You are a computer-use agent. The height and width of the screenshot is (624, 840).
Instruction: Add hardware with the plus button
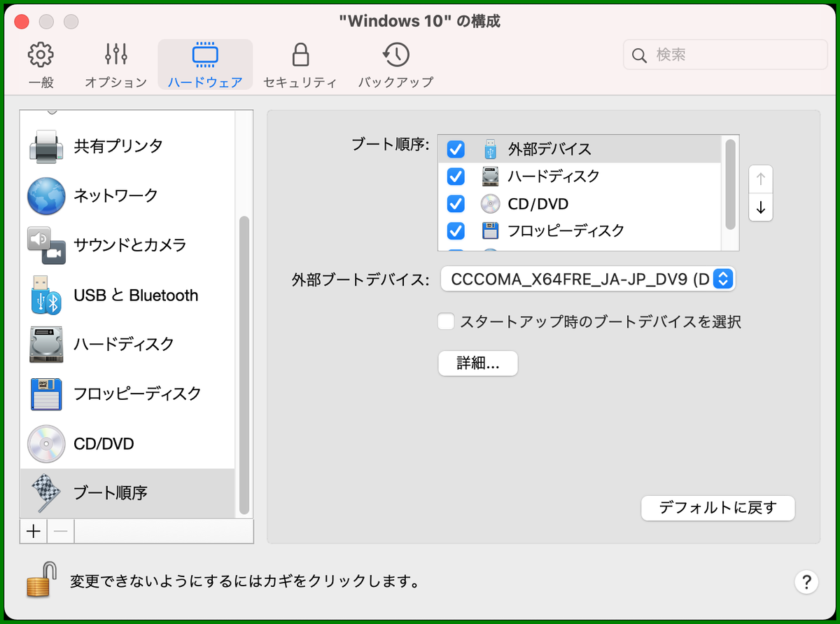(33, 532)
